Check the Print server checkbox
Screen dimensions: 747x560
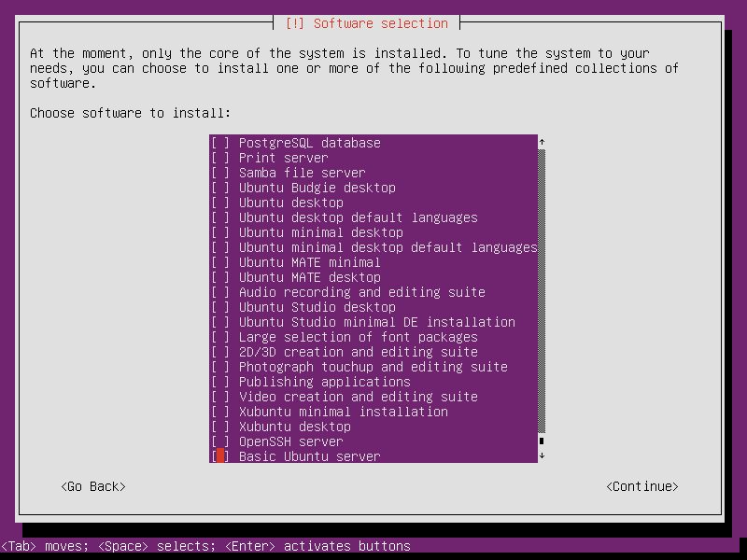click(220, 158)
